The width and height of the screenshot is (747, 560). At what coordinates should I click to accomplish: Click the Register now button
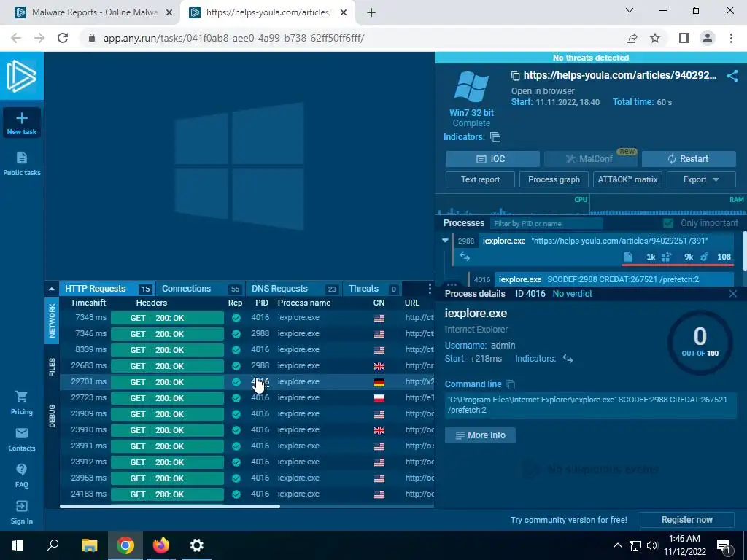click(686, 520)
